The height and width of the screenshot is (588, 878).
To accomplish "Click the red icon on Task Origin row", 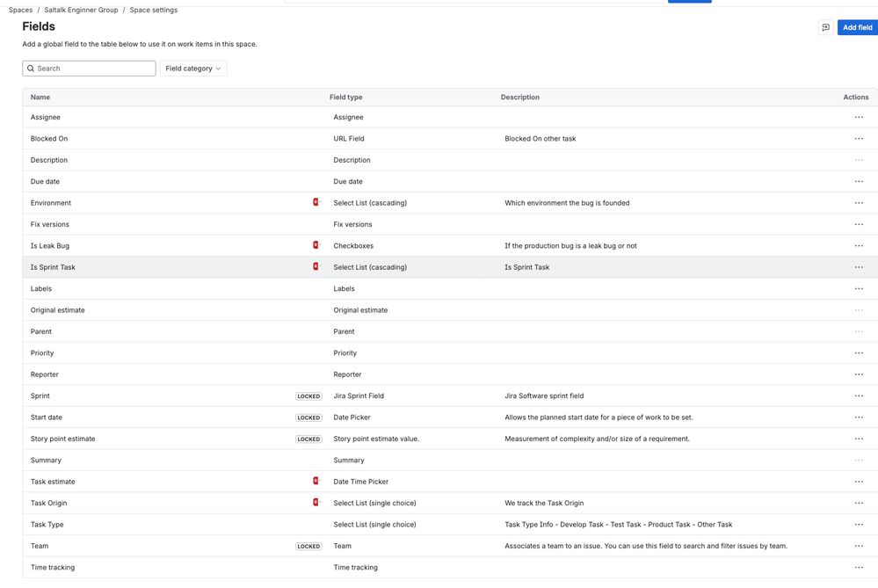I will pyautogui.click(x=316, y=503).
